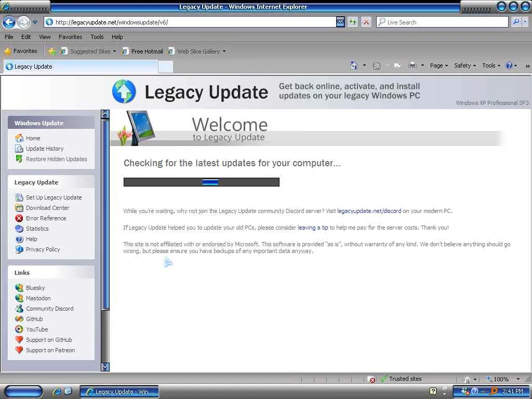Open the command bar Tools dropdown
This screenshot has width=532, height=399.
click(x=491, y=66)
